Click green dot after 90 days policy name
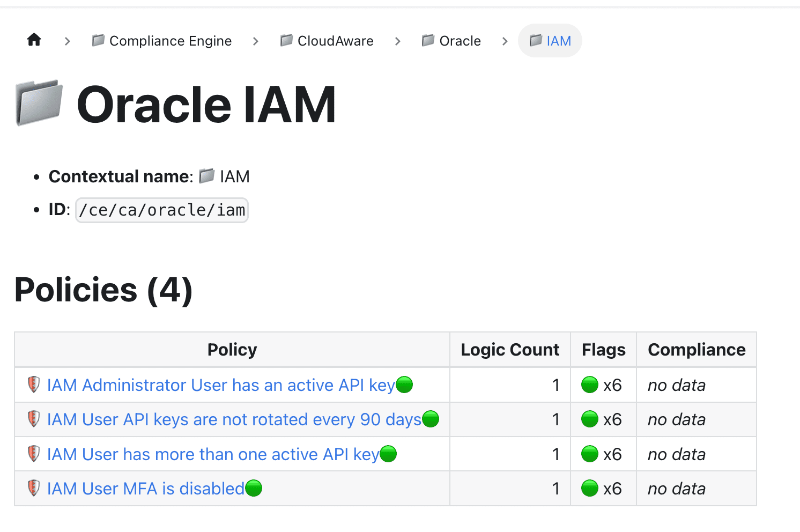800x532 pixels. tap(431, 419)
